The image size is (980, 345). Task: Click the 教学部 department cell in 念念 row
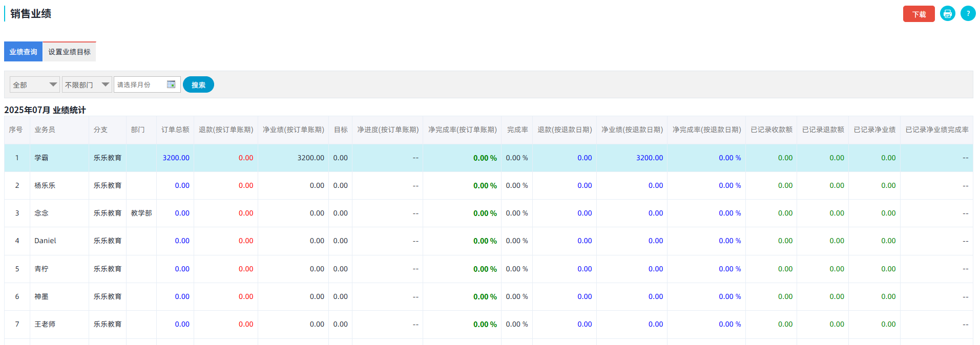coord(141,213)
